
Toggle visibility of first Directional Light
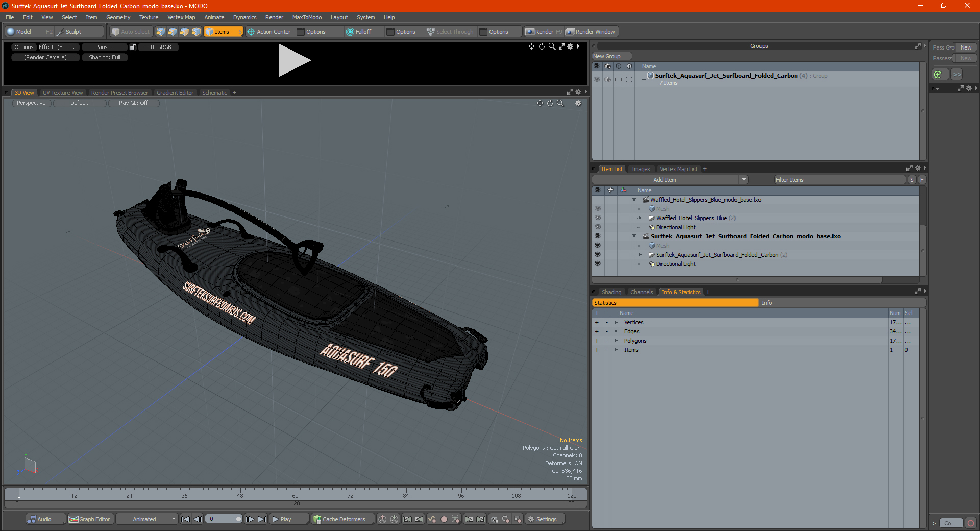point(598,227)
